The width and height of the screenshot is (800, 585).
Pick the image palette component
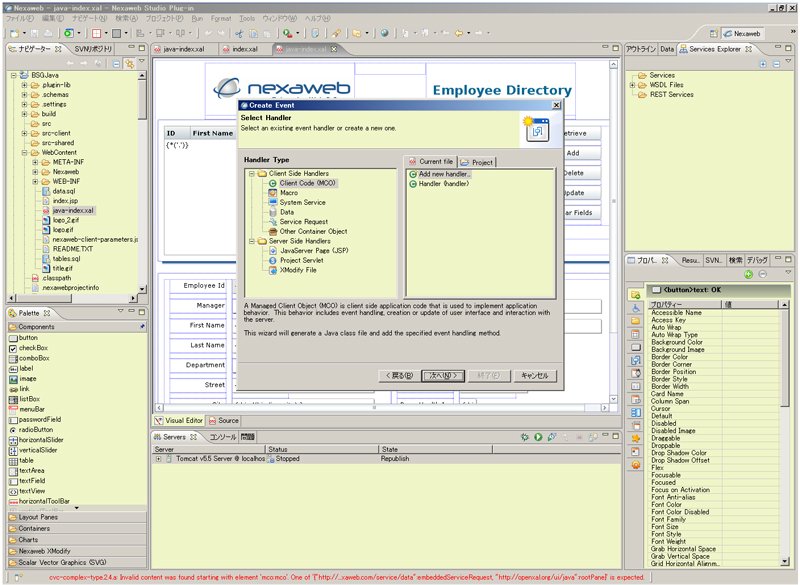click(23, 379)
